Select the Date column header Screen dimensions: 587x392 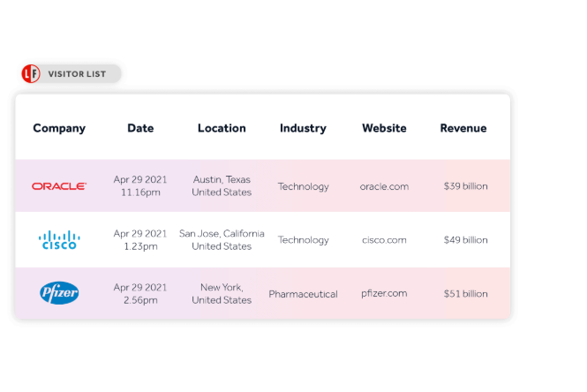tap(140, 128)
